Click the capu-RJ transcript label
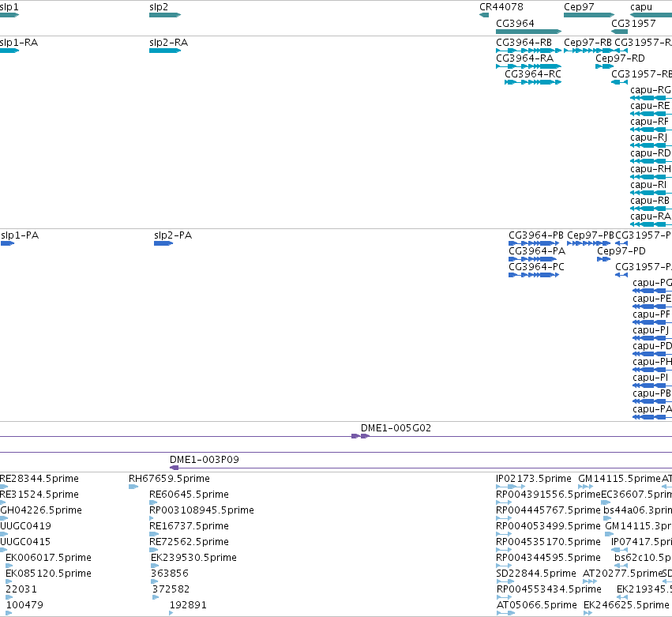Image resolution: width=672 pixels, height=617 pixels. click(x=648, y=137)
